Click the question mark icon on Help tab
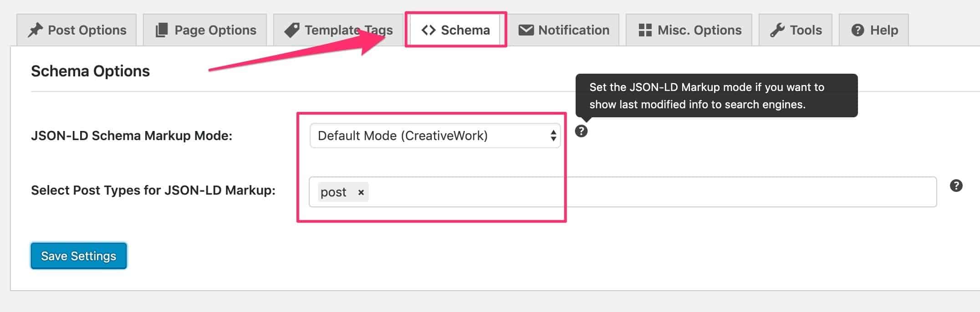The height and width of the screenshot is (312, 980). coord(858,30)
